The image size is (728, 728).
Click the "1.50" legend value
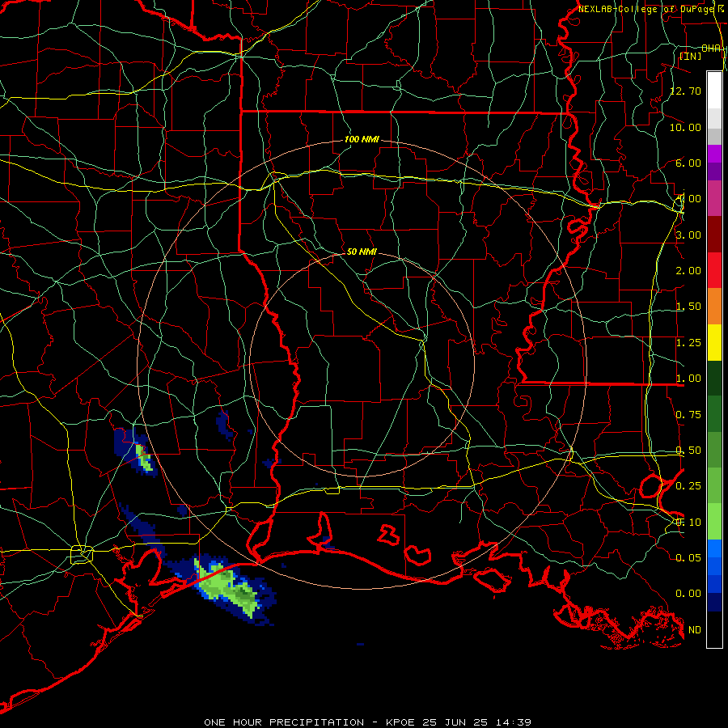(x=688, y=307)
